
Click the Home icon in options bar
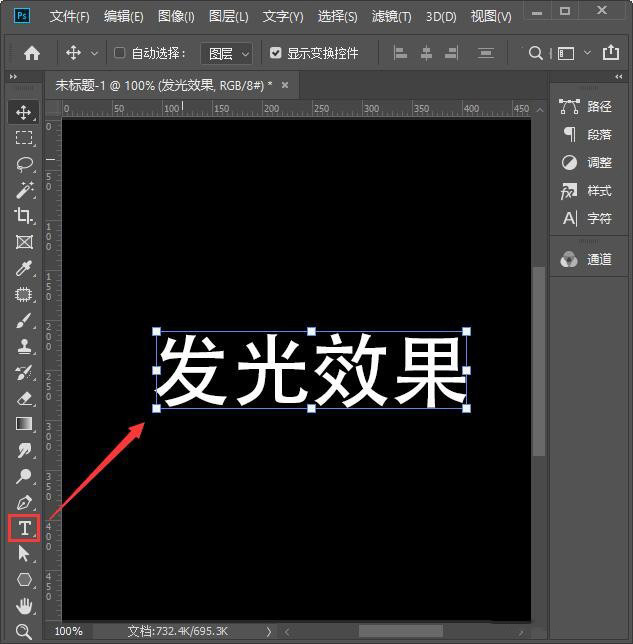32,53
